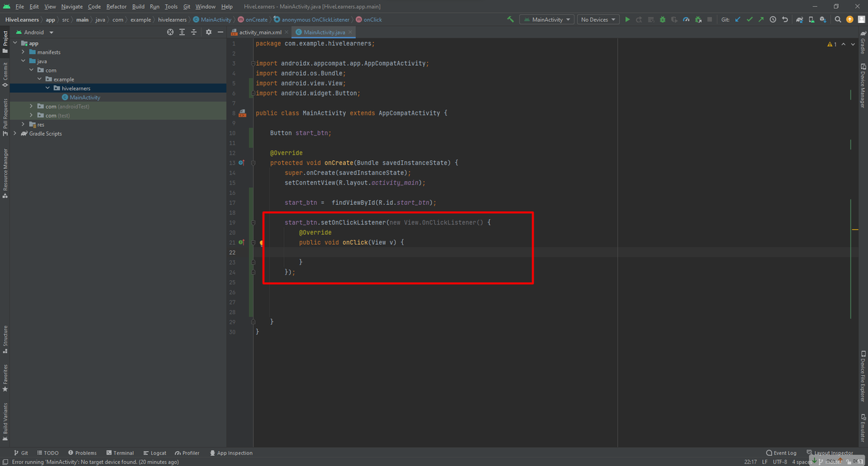
Task: Expand the Gradle Scripts node
Action: (14, 134)
